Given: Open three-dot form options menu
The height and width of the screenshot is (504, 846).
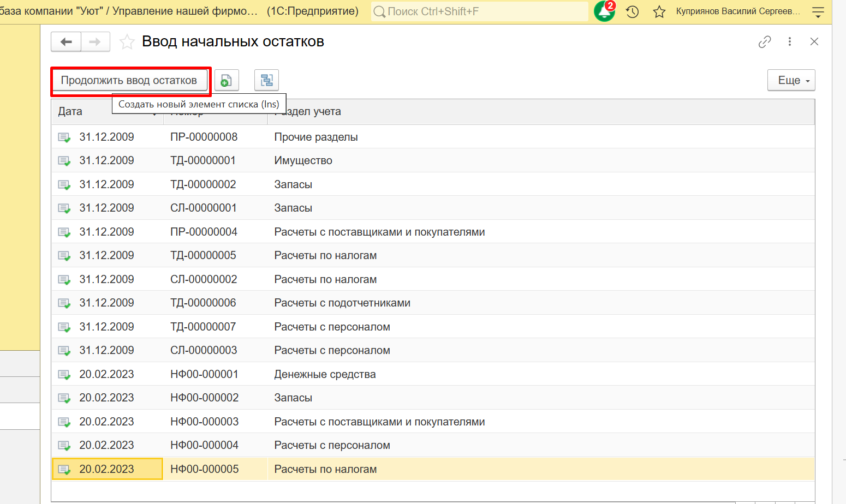Looking at the screenshot, I should 789,42.
